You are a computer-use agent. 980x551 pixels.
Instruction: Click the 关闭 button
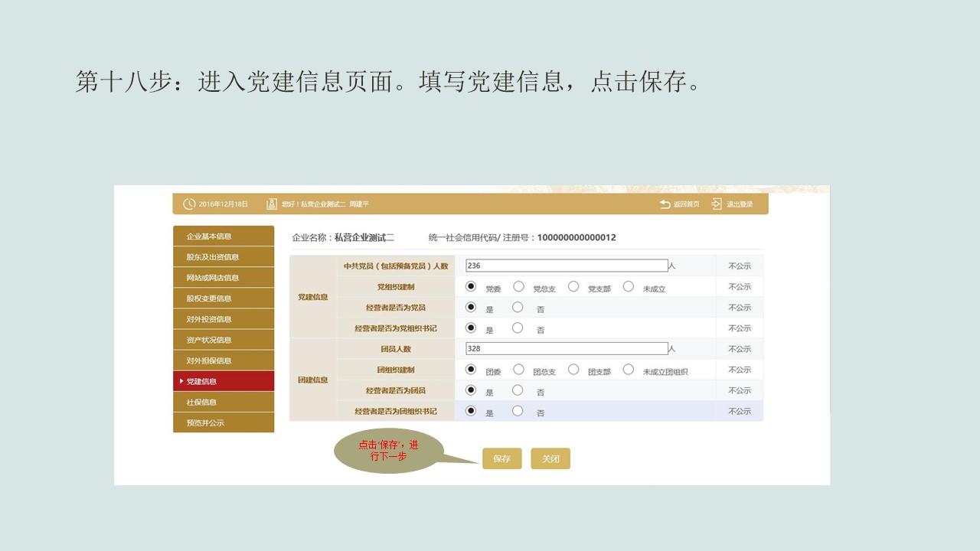pyautogui.click(x=550, y=458)
